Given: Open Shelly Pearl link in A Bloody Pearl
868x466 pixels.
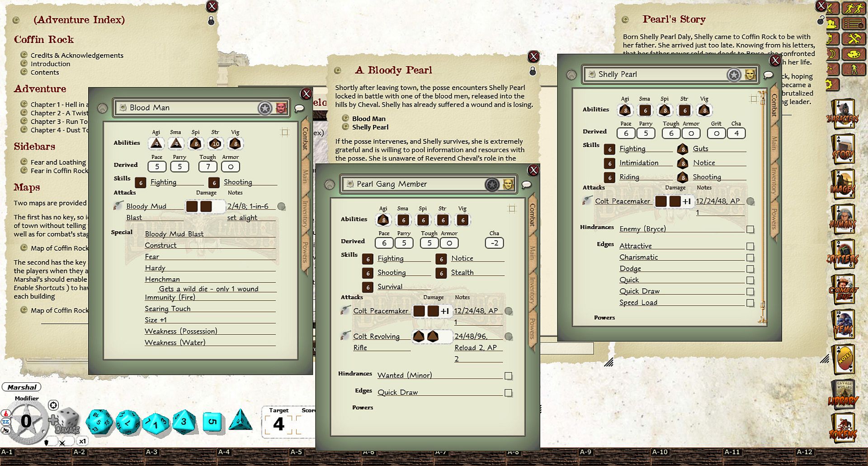Looking at the screenshot, I should (370, 128).
